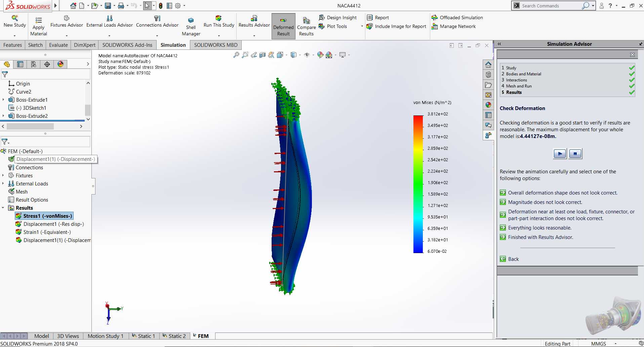The height and width of the screenshot is (347, 644).
Task: Open Fixtures Advisor
Action: pyautogui.click(x=67, y=22)
